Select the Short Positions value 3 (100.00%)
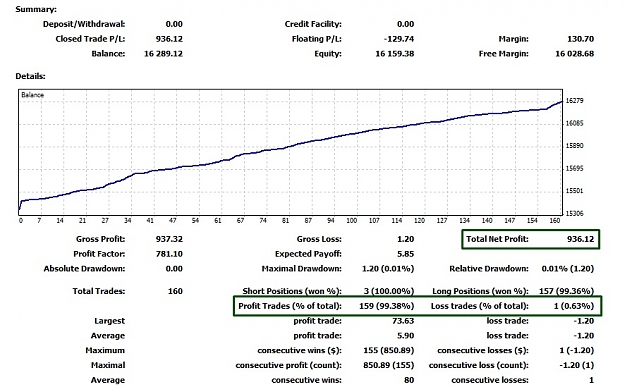 click(x=388, y=291)
